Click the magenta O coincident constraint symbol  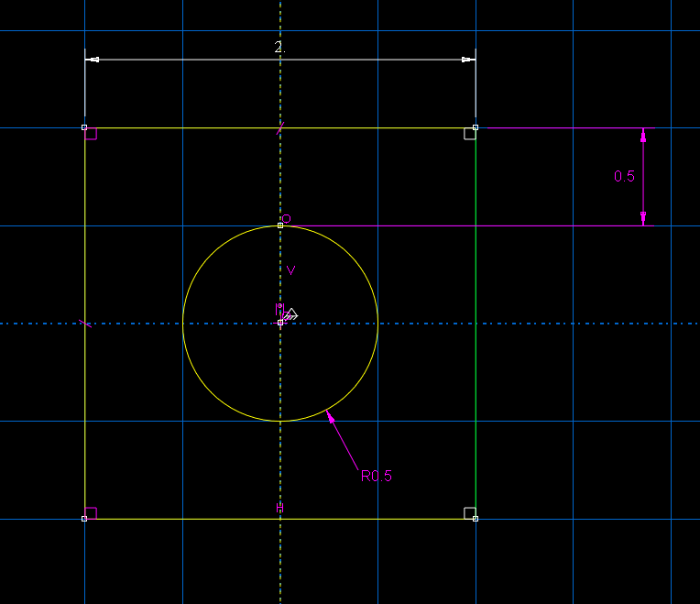click(286, 219)
